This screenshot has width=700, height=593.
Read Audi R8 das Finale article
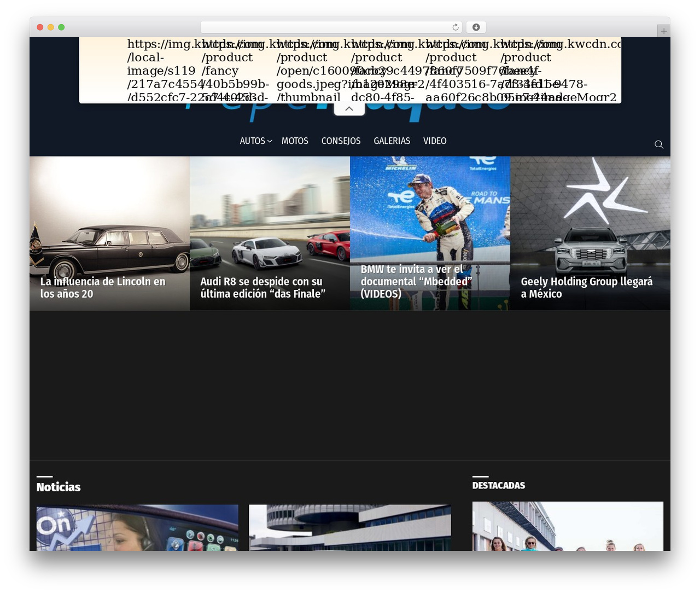click(x=262, y=288)
